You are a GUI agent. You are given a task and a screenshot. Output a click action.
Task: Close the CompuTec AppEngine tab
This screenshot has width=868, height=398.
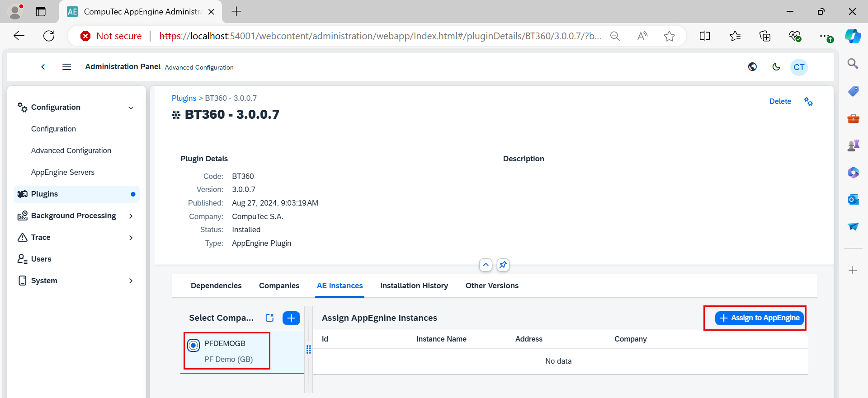[x=211, y=12]
